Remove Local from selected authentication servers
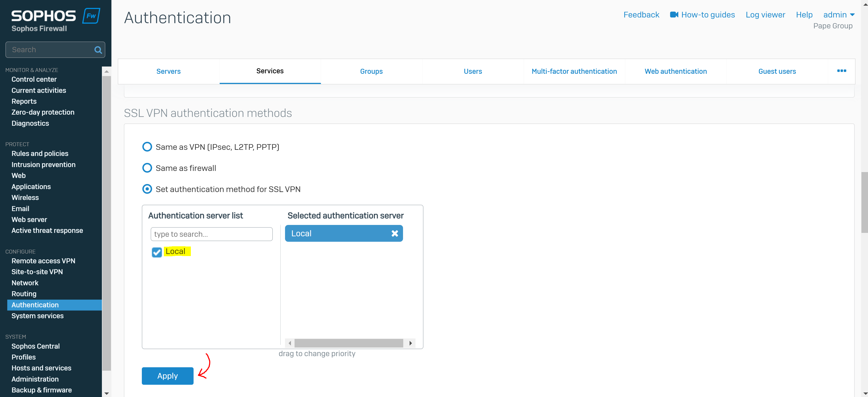 (395, 233)
